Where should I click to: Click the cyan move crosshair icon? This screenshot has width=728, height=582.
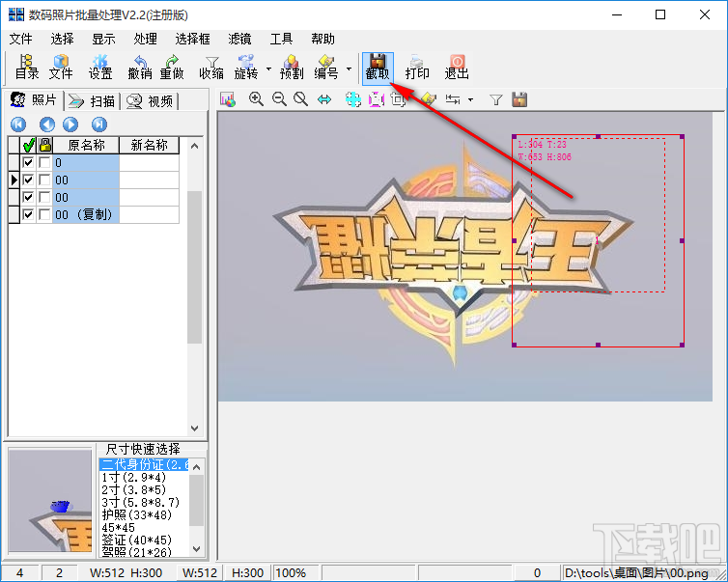(352, 99)
